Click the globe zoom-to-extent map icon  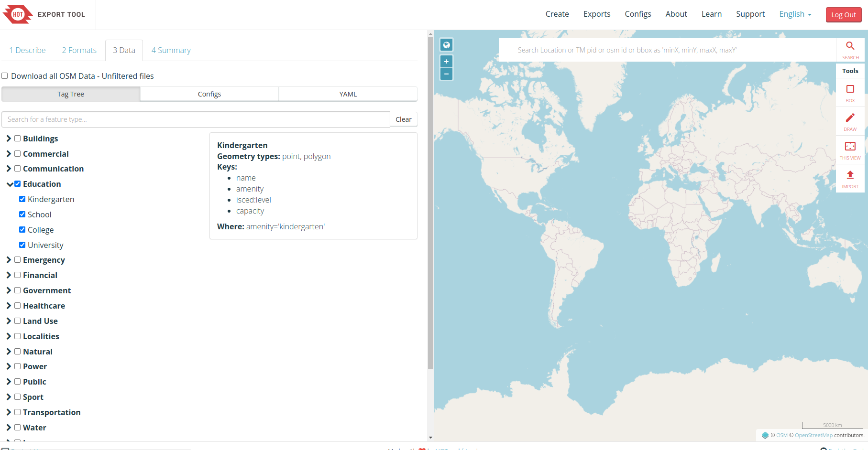pyautogui.click(x=446, y=45)
